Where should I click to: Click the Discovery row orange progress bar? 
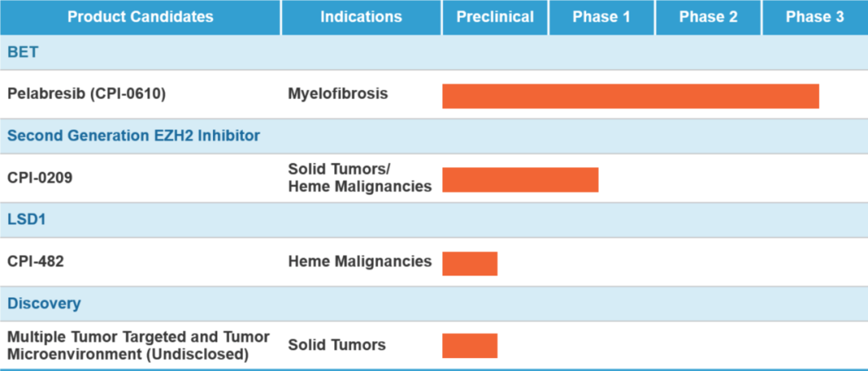470,345
